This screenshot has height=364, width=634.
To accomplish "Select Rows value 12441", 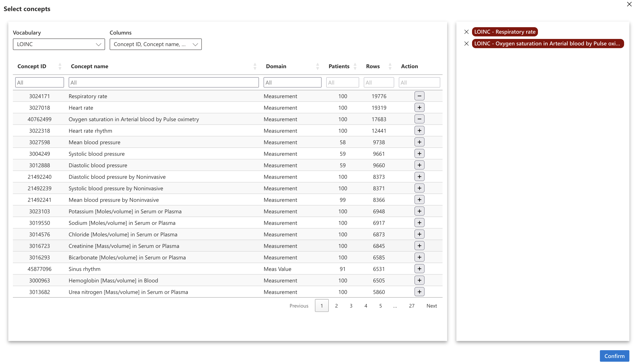I will coord(379,131).
